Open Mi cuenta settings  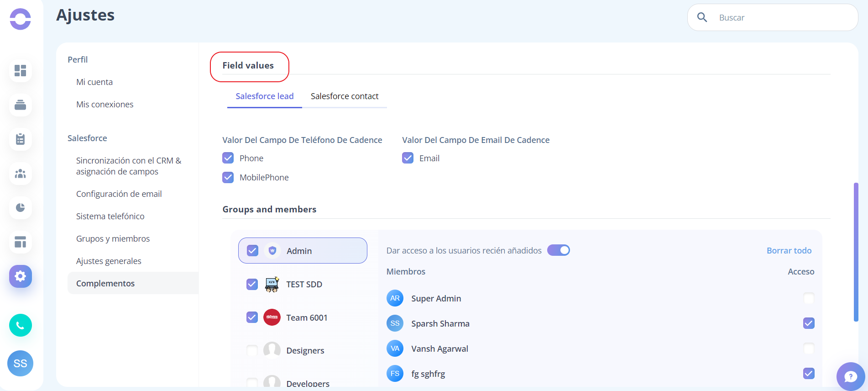click(94, 82)
